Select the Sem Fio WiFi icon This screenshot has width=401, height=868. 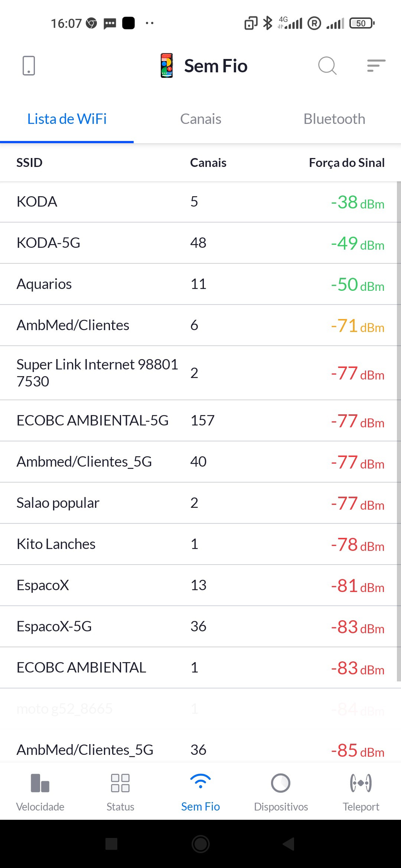pyautogui.click(x=200, y=782)
